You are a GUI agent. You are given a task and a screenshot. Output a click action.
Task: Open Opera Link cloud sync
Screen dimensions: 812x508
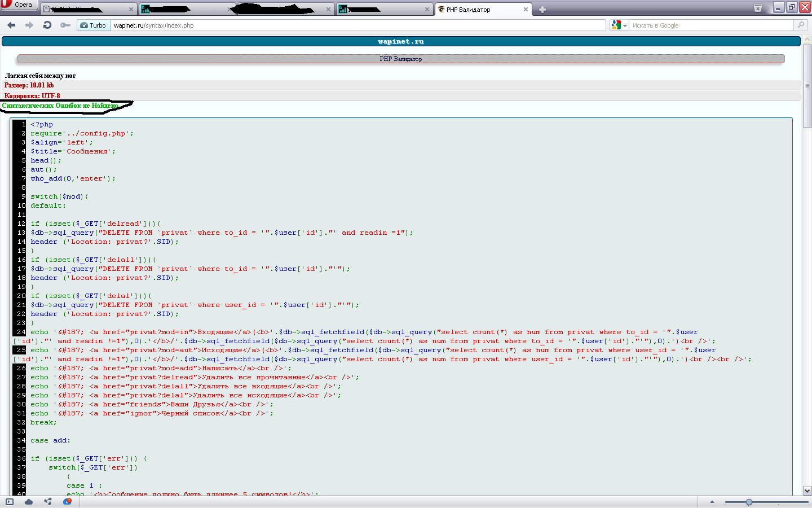click(29, 501)
